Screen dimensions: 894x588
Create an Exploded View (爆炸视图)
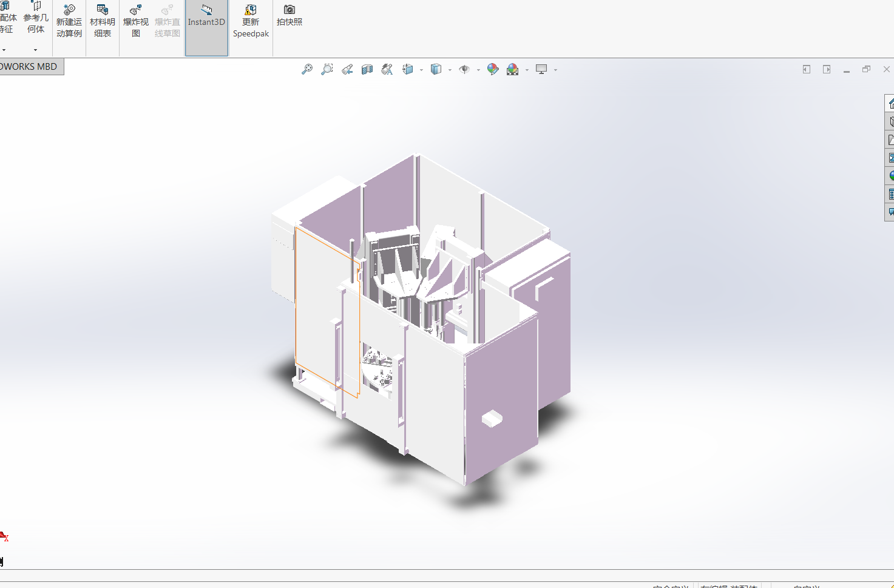pos(136,21)
